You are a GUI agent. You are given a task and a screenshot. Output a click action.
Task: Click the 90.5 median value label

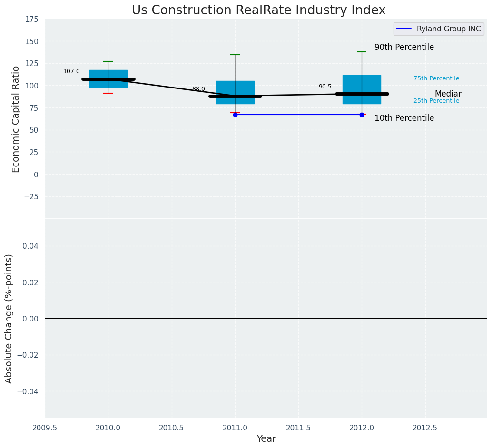325,87
